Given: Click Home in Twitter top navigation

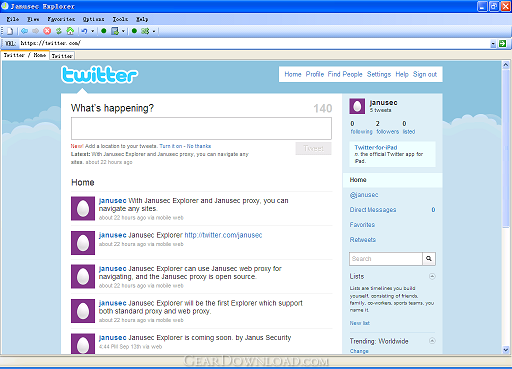Looking at the screenshot, I should [x=293, y=74].
